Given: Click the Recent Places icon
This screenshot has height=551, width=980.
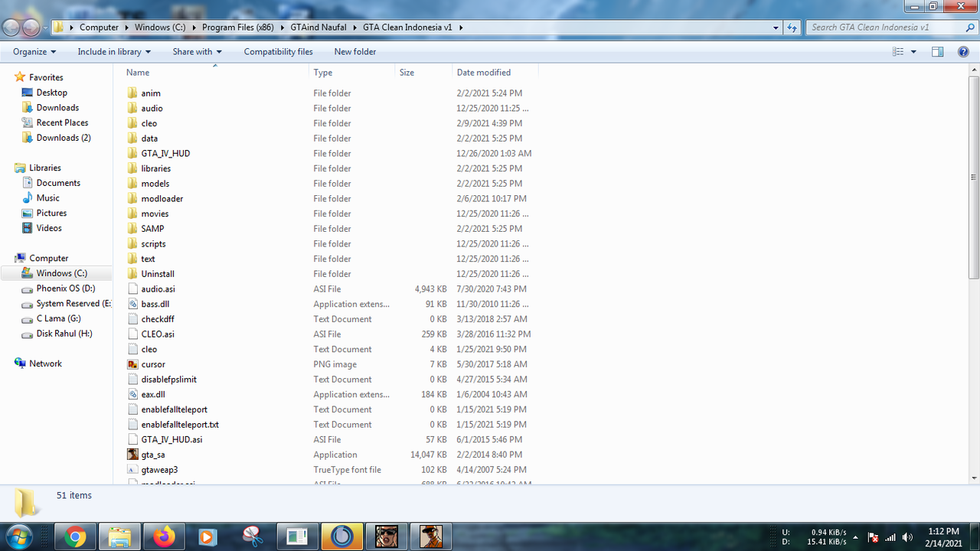Looking at the screenshot, I should (x=28, y=122).
